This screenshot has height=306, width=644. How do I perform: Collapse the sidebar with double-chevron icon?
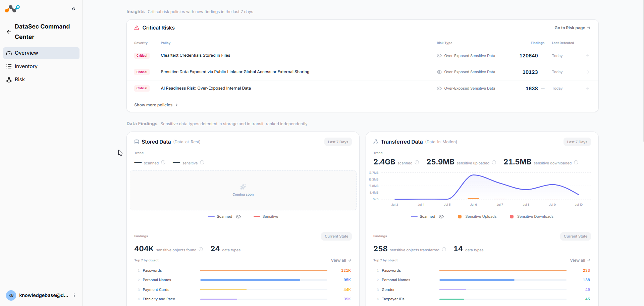pyautogui.click(x=73, y=9)
